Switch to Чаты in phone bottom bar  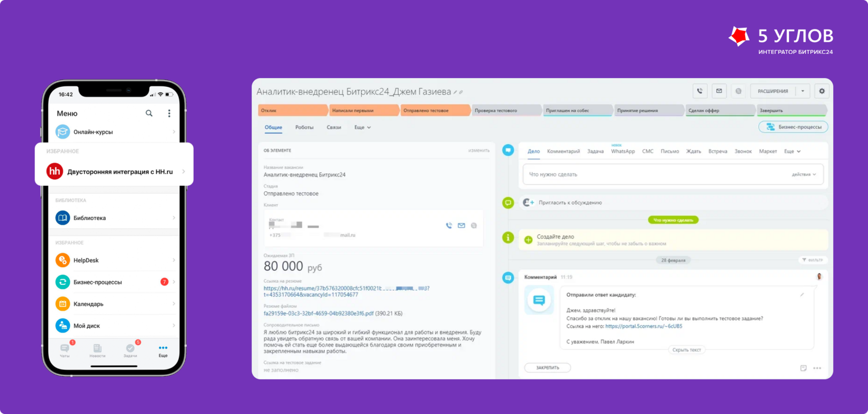point(65,350)
